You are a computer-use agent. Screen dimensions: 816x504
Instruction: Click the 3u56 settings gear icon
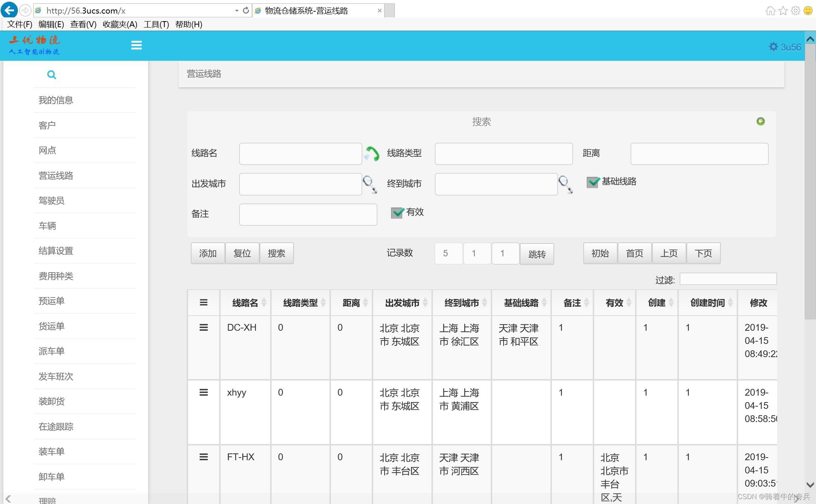tap(773, 47)
